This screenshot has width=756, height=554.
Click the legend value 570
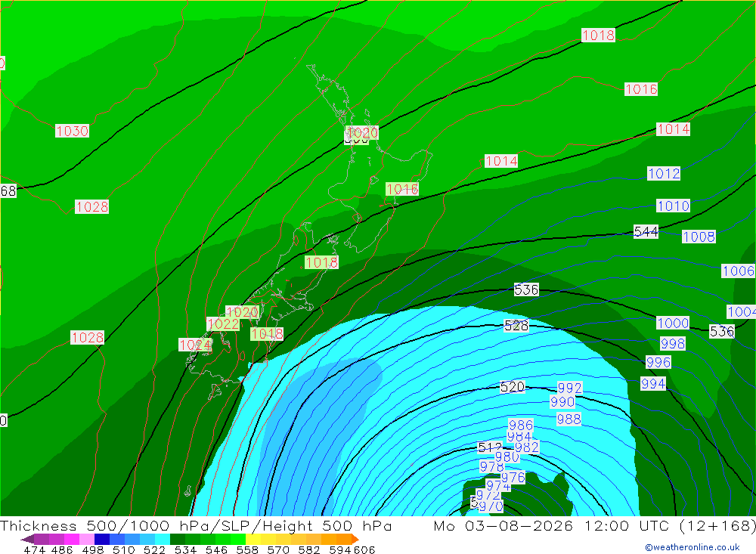(x=278, y=549)
